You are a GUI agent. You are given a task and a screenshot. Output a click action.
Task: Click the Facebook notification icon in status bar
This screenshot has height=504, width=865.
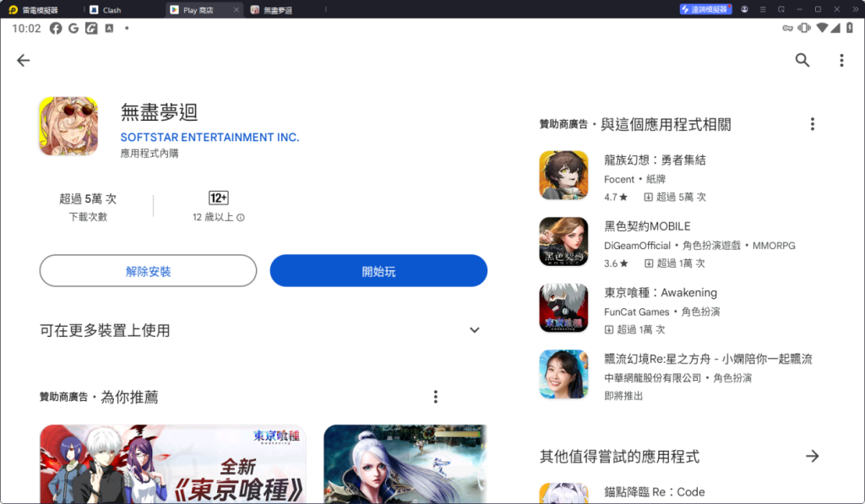pyautogui.click(x=56, y=28)
